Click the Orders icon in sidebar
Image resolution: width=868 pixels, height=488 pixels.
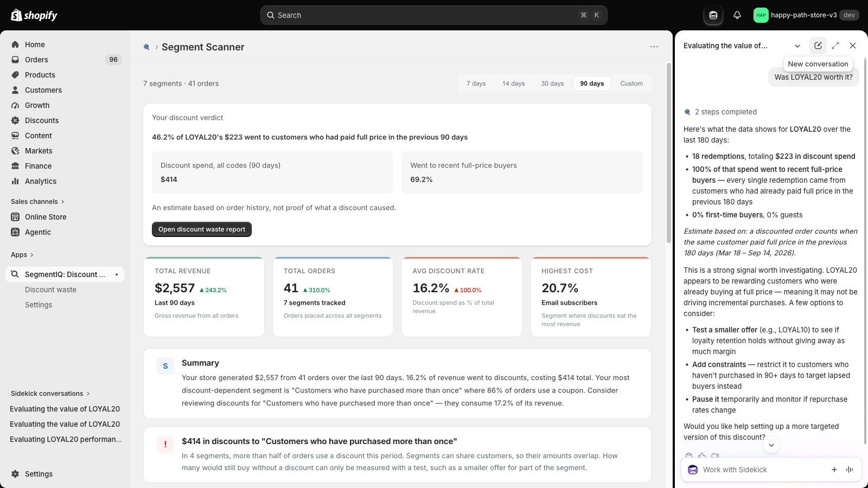[x=15, y=60]
